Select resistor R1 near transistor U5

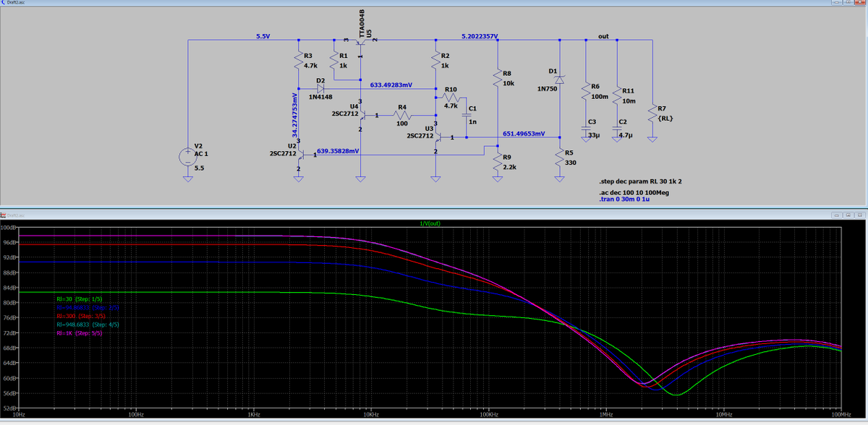pyautogui.click(x=333, y=61)
